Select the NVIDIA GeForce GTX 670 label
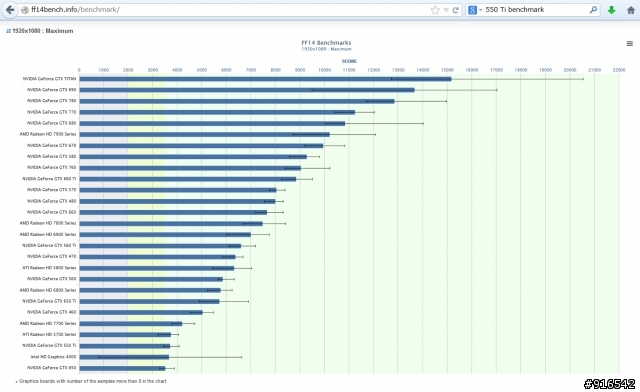Viewport: 640px width, 392px height. (51, 145)
